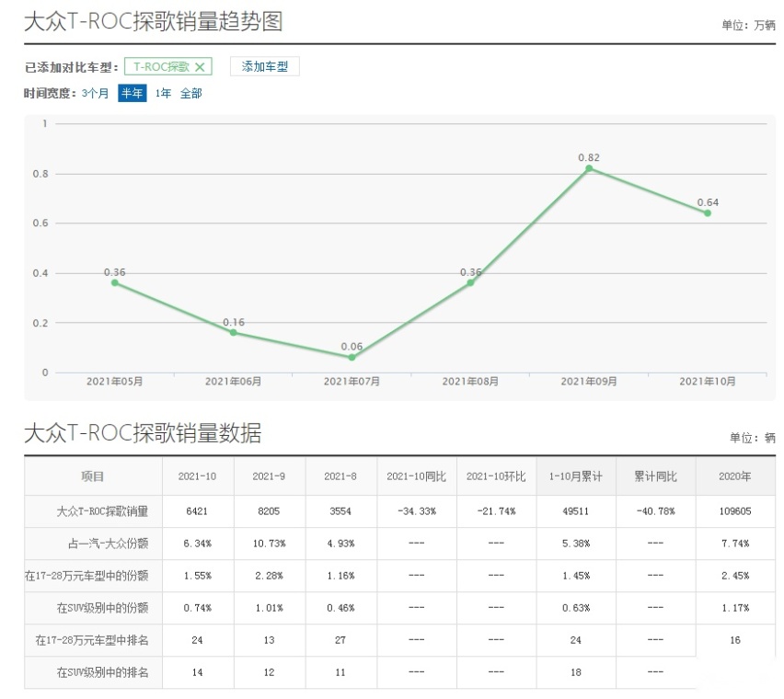Click the 2021年07月 axis label

pyautogui.click(x=352, y=382)
